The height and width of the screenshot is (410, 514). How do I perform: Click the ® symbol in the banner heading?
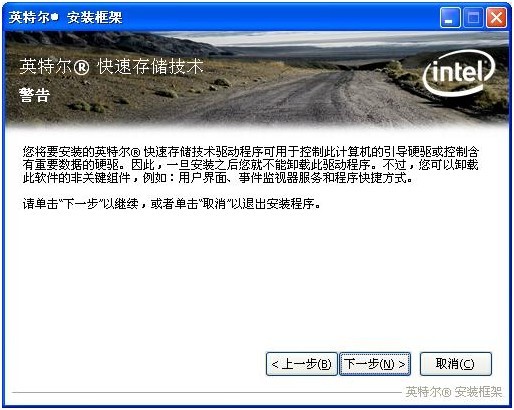coord(81,67)
